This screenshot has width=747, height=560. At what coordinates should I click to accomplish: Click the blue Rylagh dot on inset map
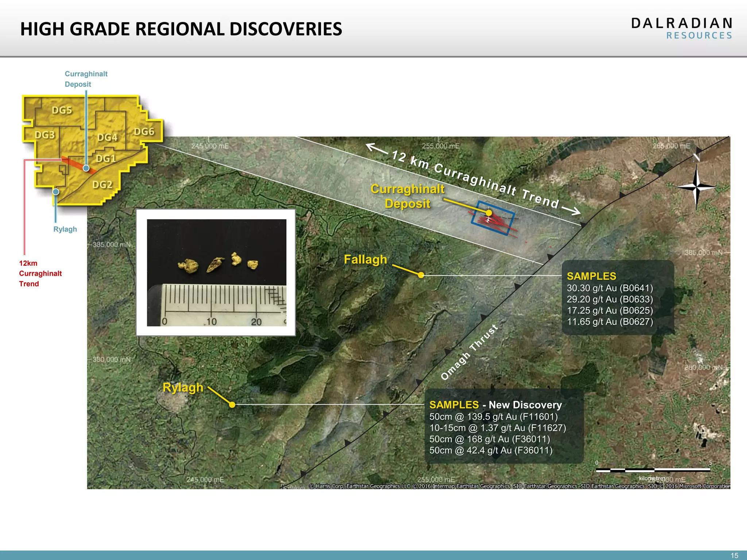tap(56, 192)
